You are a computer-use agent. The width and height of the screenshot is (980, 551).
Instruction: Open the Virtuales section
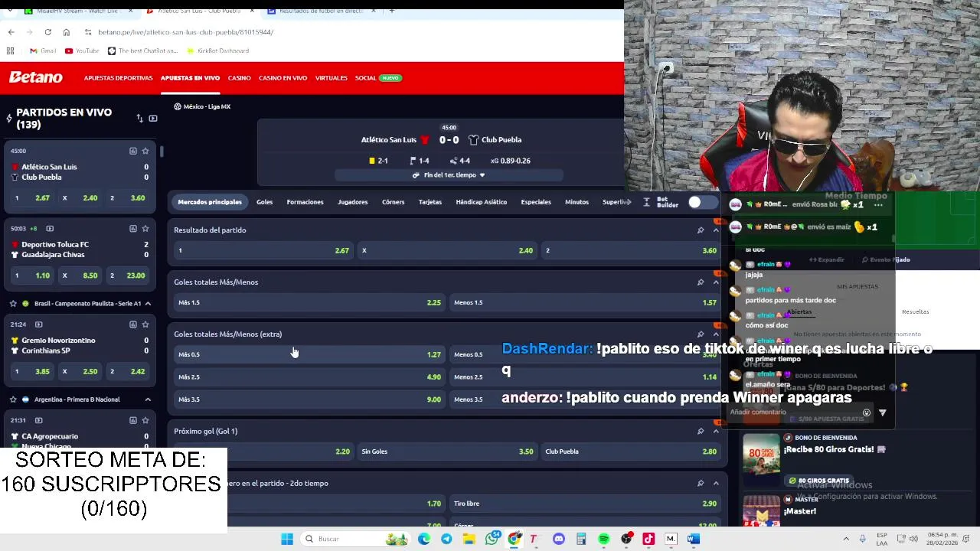[x=331, y=78]
